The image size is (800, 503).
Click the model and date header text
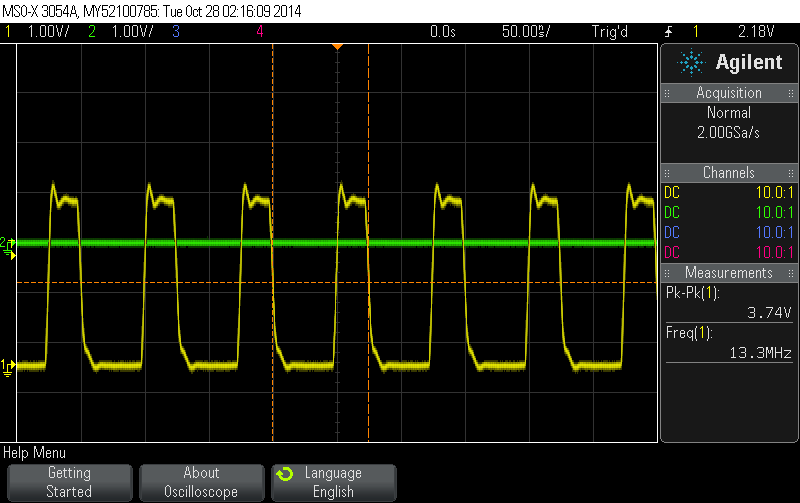click(x=152, y=11)
